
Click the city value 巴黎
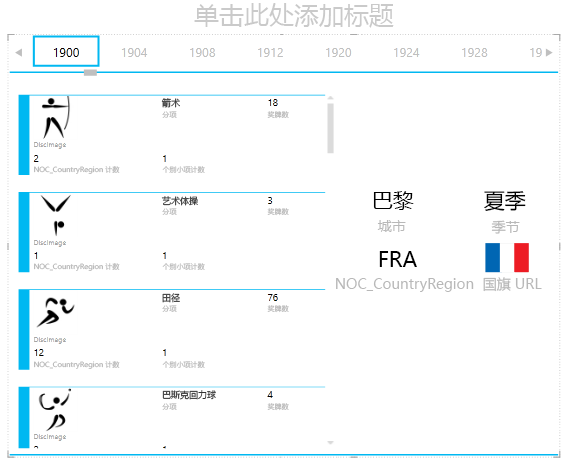[x=393, y=201]
